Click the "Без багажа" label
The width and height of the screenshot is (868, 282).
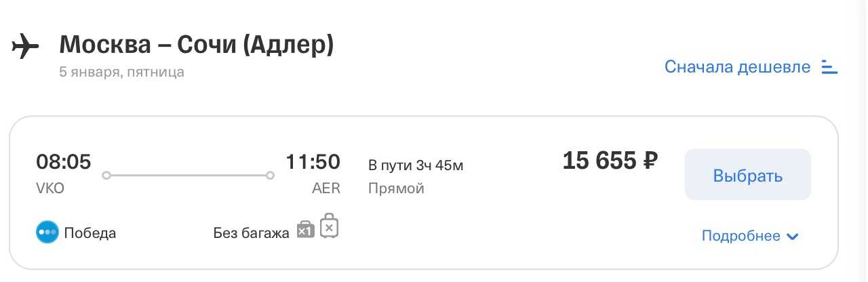pos(251,234)
